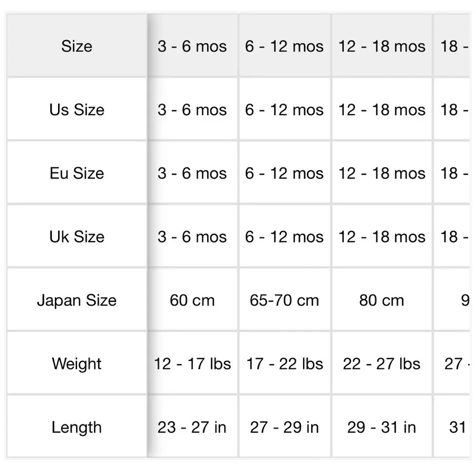This screenshot has height=476, width=476.
Task: Click the Eu Size row label
Action: point(77,173)
